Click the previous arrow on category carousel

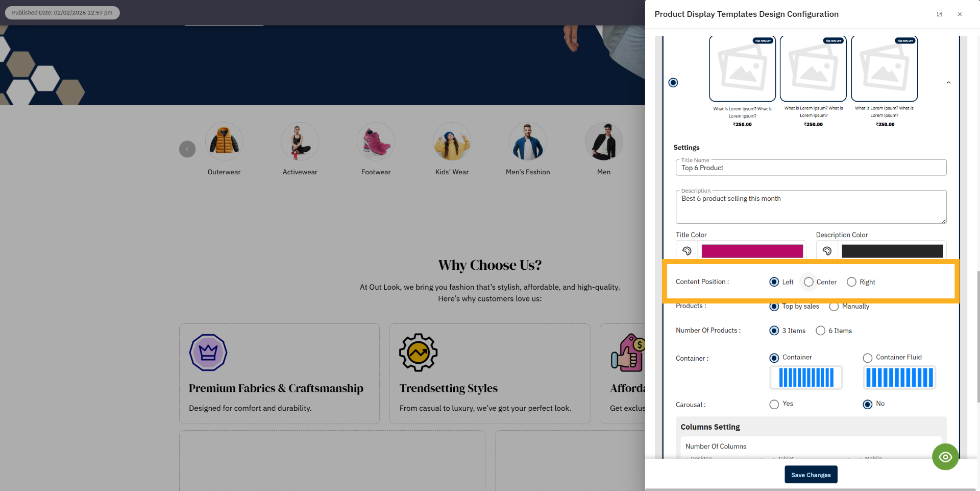click(187, 149)
